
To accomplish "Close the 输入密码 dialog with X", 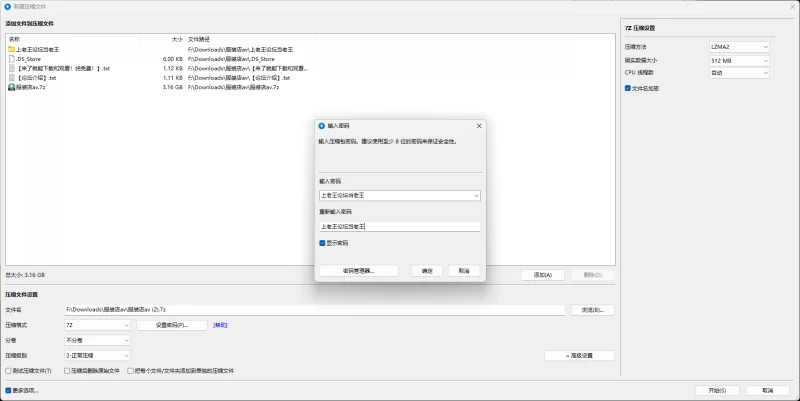I will (479, 126).
